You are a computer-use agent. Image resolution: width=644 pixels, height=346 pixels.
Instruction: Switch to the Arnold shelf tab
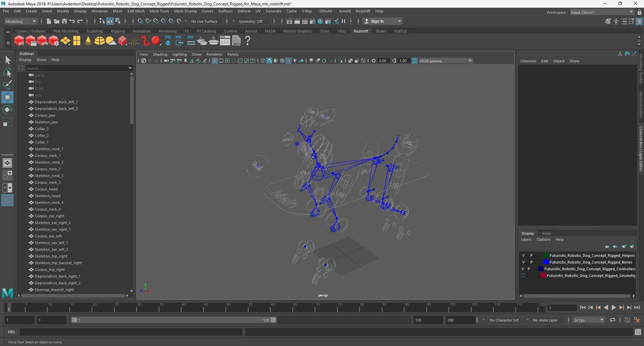pos(251,31)
